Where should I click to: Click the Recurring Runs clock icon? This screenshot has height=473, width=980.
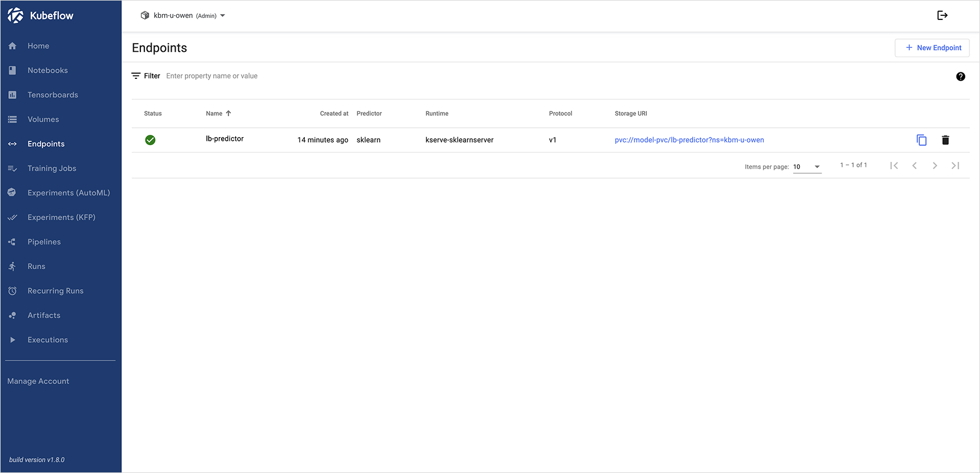pos(12,291)
